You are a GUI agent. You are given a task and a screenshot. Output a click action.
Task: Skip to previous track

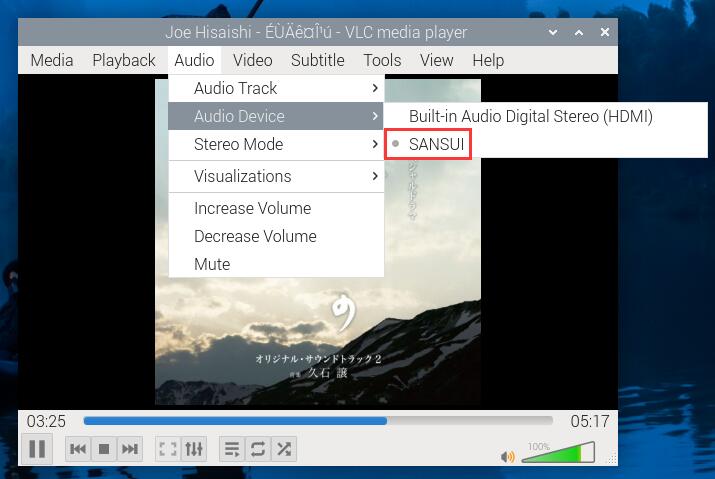click(78, 450)
